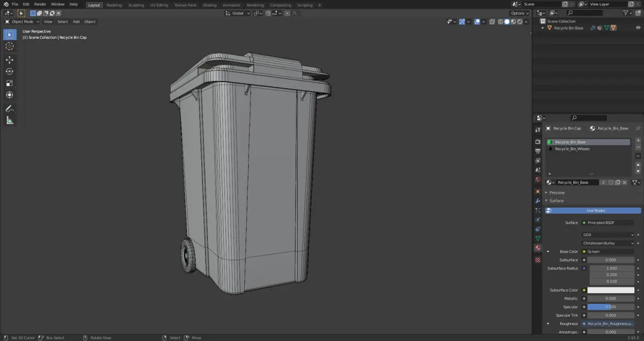Viewport: 644px width, 341px height.
Task: Open the GGX distribution dropdown
Action: click(x=608, y=235)
